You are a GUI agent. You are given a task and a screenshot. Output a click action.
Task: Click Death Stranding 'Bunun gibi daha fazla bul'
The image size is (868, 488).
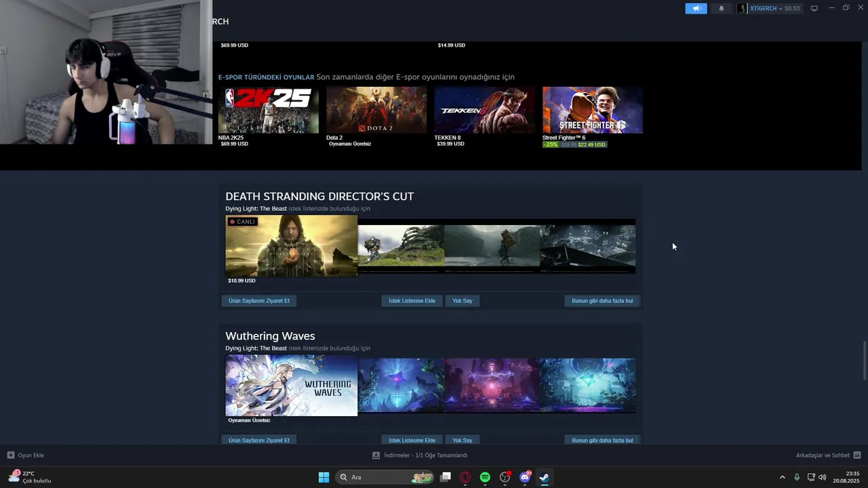tap(602, 301)
